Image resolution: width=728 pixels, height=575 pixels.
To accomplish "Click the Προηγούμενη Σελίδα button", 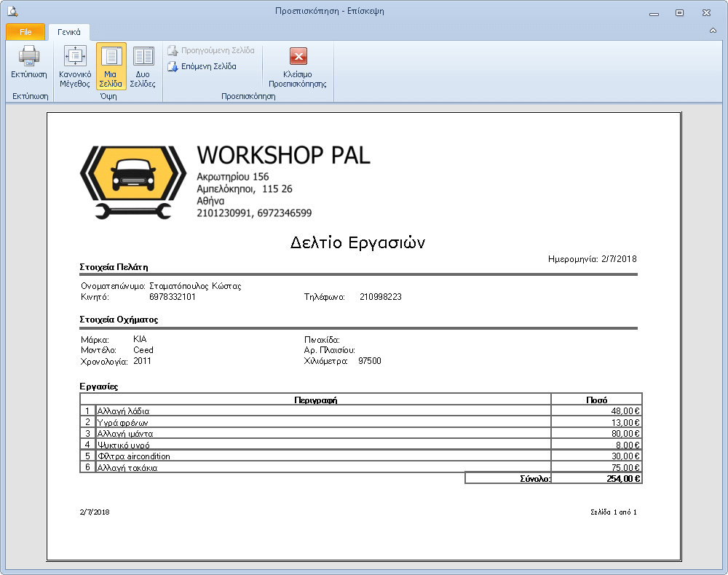I will pos(211,50).
